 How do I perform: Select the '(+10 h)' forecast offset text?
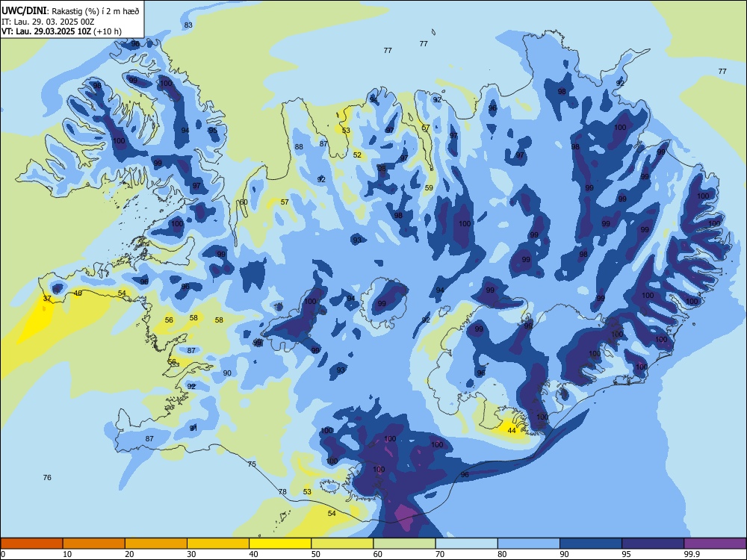(108, 31)
